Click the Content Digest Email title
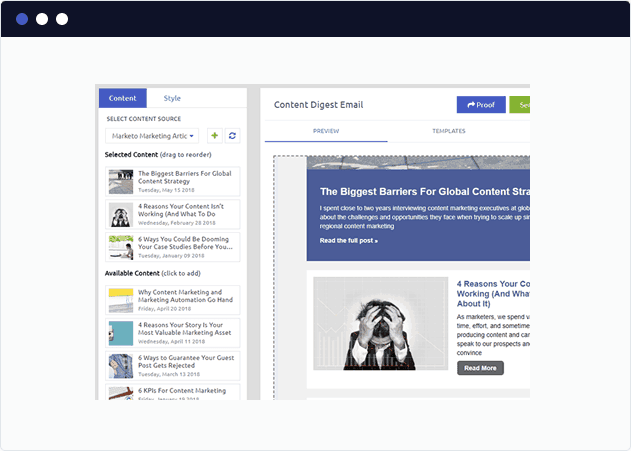631x451 pixels. 318,105
